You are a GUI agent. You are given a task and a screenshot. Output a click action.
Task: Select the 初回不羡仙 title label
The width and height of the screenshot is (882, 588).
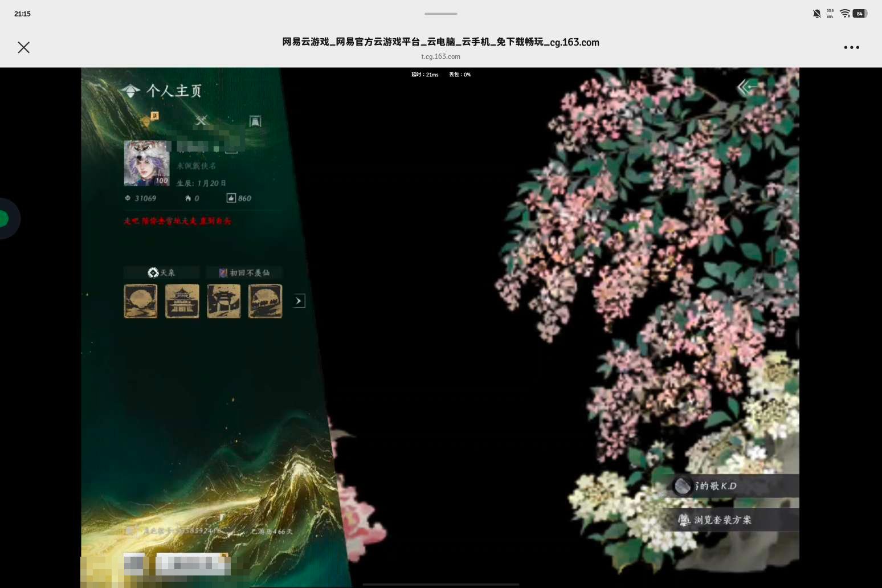tap(244, 273)
